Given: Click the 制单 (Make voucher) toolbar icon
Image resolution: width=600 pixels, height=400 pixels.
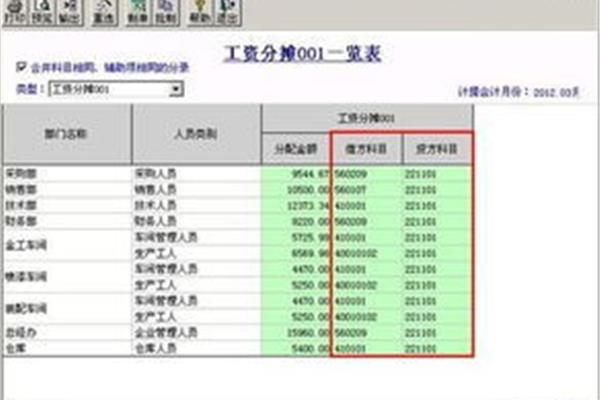Looking at the screenshot, I should click(x=138, y=13).
